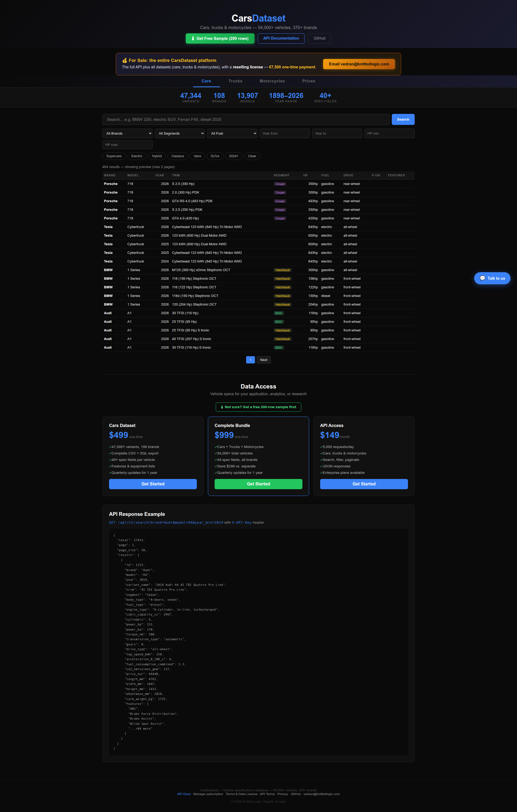The image size is (517, 812).
Task: Select the BMW 118d Steptronic DCT row
Action: tap(258, 296)
